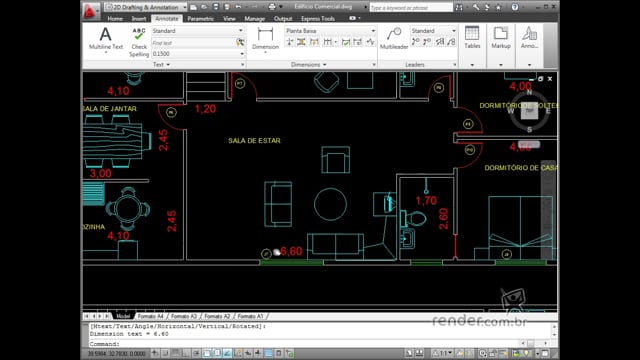Switch to the Parametric ribbon tab
The width and height of the screenshot is (640, 360).
200,18
